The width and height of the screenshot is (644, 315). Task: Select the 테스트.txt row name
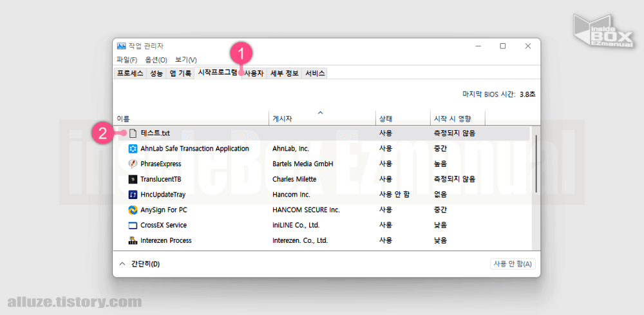coord(155,133)
